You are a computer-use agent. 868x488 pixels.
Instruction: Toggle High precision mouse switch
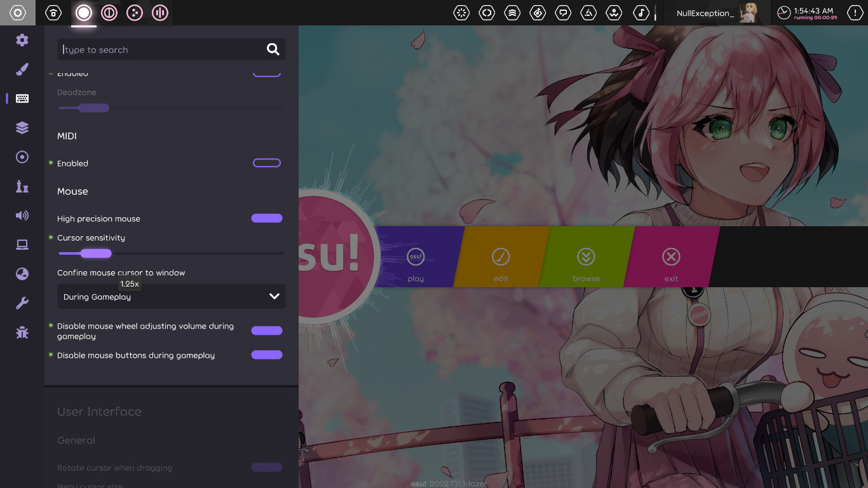(x=267, y=219)
